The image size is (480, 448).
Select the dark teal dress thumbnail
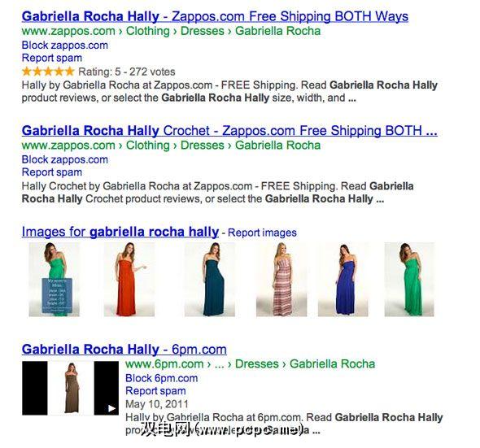pos(210,280)
